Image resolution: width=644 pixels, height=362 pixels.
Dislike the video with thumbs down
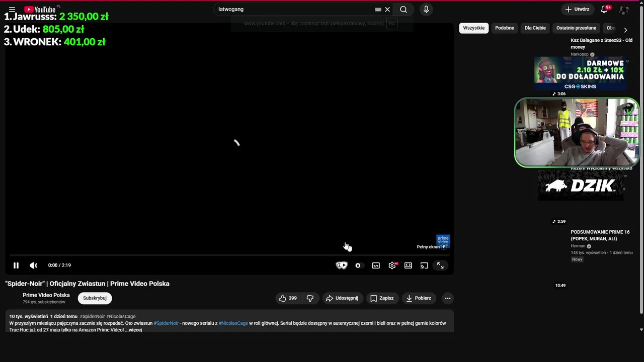click(310, 298)
